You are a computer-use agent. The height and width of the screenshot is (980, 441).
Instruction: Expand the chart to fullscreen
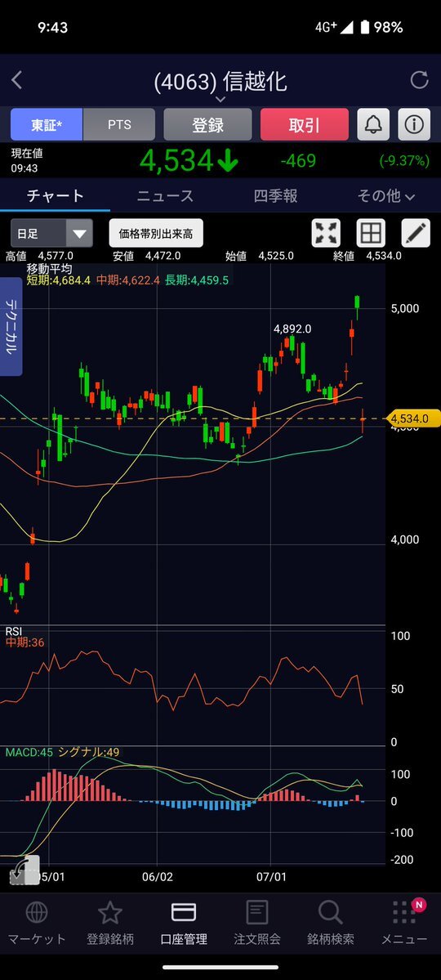pyautogui.click(x=326, y=233)
